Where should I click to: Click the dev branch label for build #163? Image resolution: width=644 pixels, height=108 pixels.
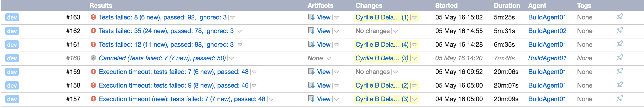pyautogui.click(x=12, y=17)
